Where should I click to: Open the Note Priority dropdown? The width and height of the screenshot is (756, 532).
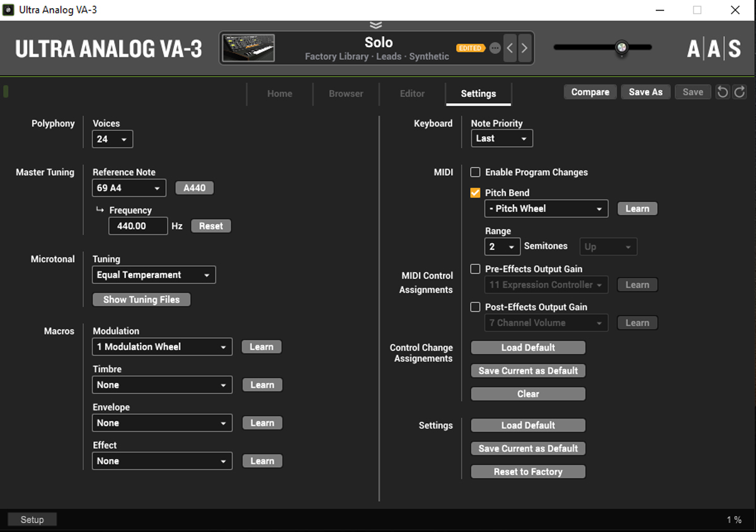click(x=502, y=139)
